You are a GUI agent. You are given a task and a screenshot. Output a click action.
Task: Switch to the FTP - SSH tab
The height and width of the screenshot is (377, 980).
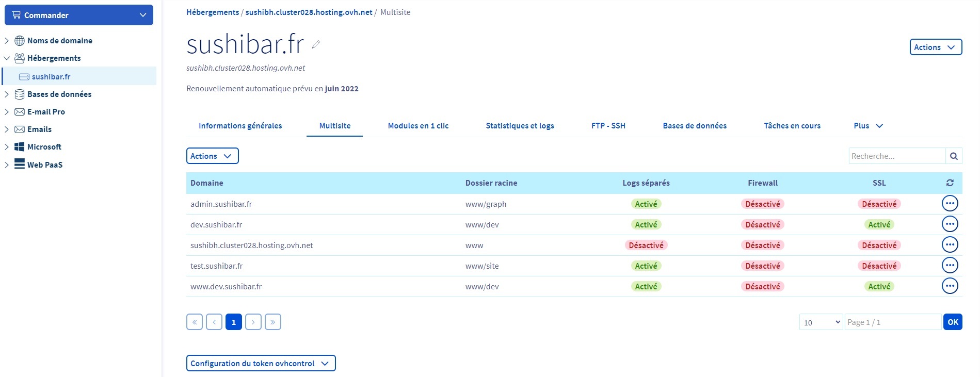(x=608, y=126)
